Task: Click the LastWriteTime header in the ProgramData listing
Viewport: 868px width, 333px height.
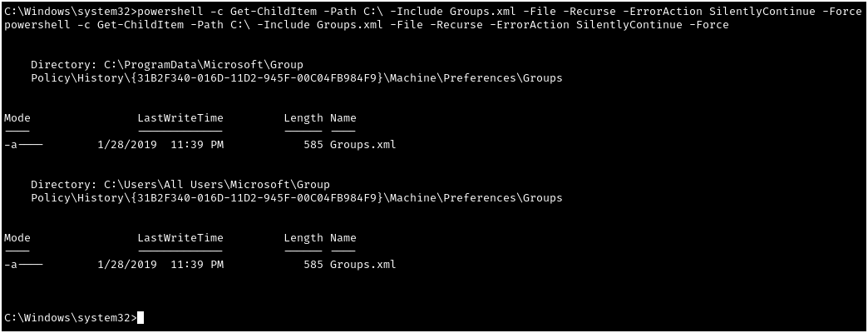Action: point(180,117)
